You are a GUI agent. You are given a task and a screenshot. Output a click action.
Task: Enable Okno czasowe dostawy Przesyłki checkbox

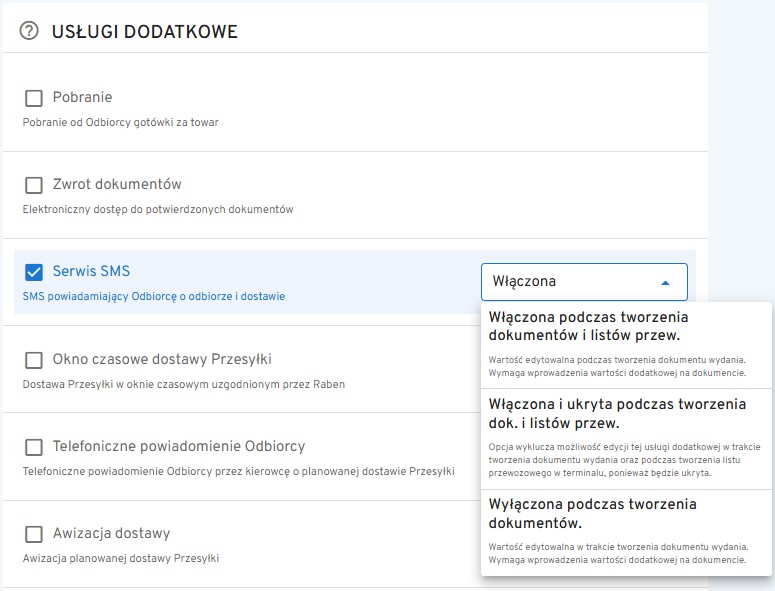pos(34,360)
